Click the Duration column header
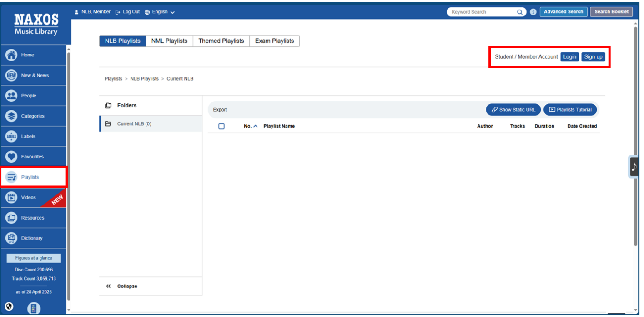Viewport: 644px width, 317px height. pyautogui.click(x=544, y=126)
